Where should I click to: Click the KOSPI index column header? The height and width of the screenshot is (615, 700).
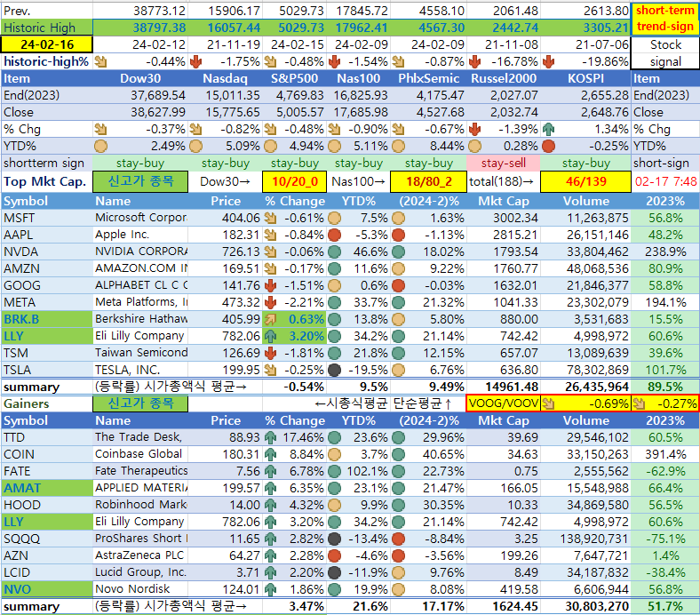(585, 78)
